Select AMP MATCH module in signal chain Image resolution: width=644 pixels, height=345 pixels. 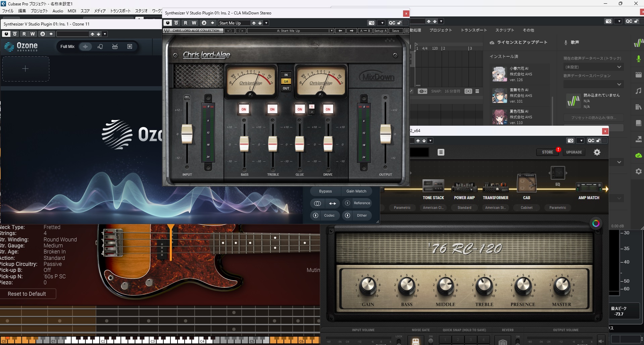click(x=589, y=191)
